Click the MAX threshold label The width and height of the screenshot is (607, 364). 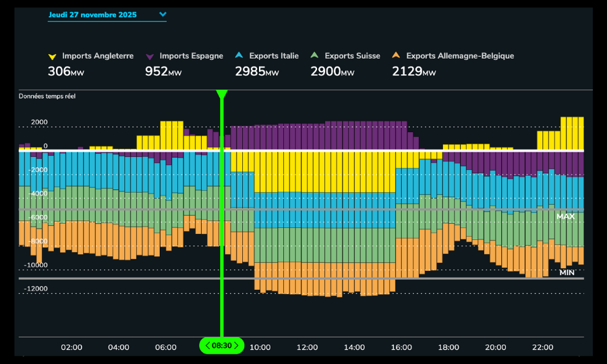pyautogui.click(x=565, y=216)
